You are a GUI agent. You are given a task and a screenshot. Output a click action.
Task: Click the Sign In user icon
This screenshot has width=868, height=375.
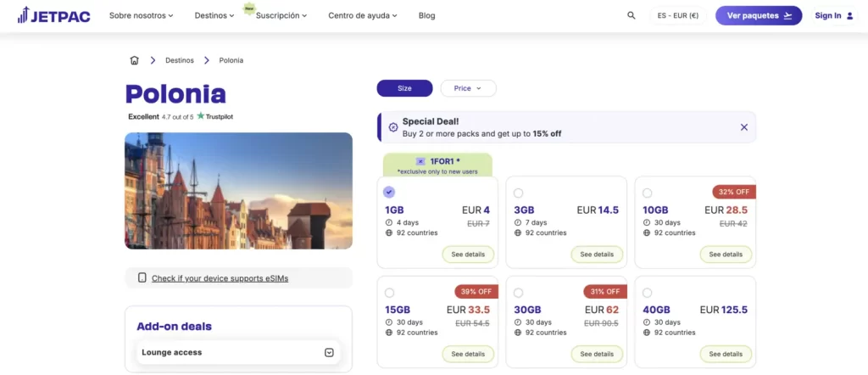pyautogui.click(x=849, y=15)
